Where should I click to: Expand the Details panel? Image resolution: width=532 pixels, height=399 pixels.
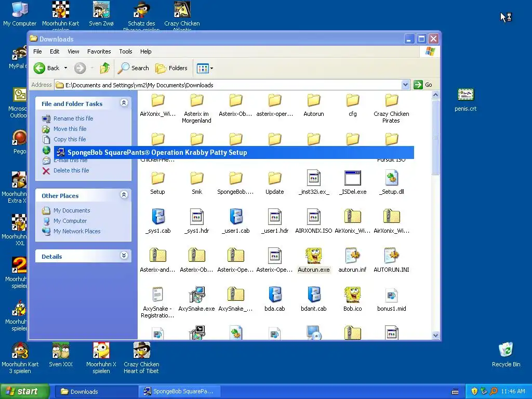point(124,256)
